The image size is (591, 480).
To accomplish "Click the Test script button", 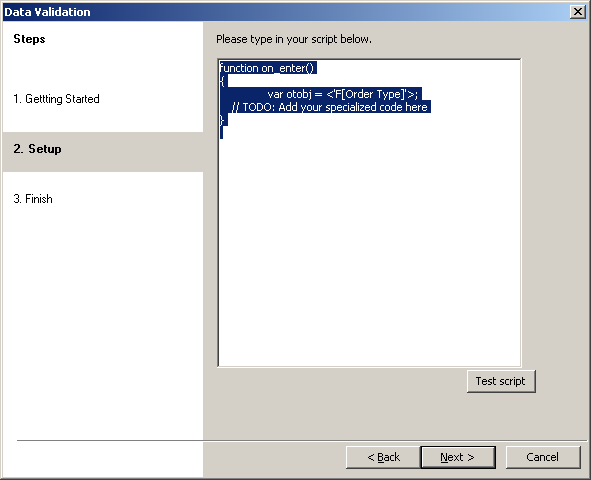I will (501, 381).
